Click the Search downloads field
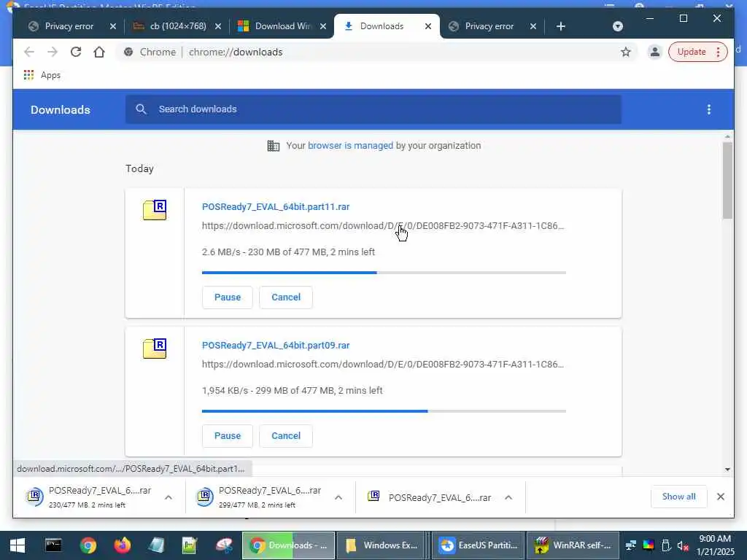 click(373, 109)
